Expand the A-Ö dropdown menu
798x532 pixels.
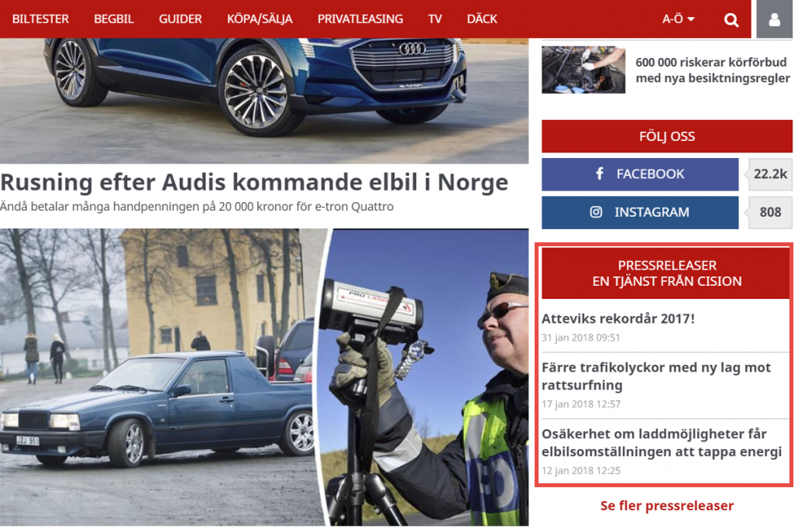tap(678, 19)
